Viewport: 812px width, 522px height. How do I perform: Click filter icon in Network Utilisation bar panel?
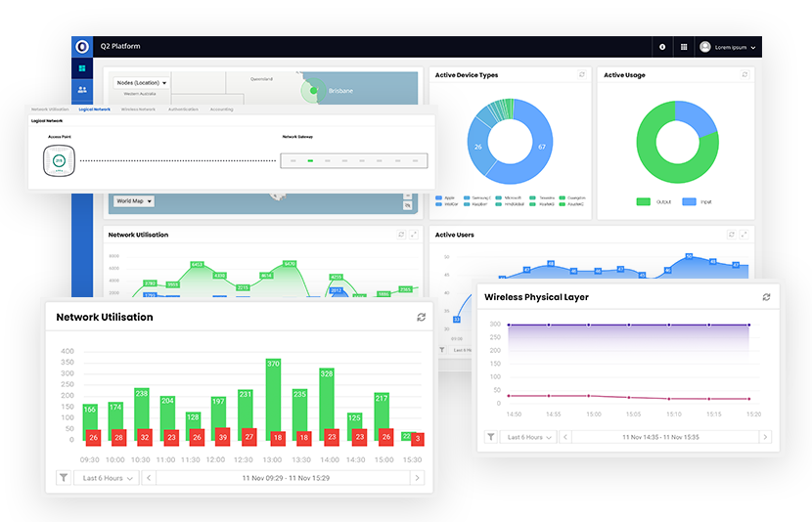pyautogui.click(x=64, y=477)
